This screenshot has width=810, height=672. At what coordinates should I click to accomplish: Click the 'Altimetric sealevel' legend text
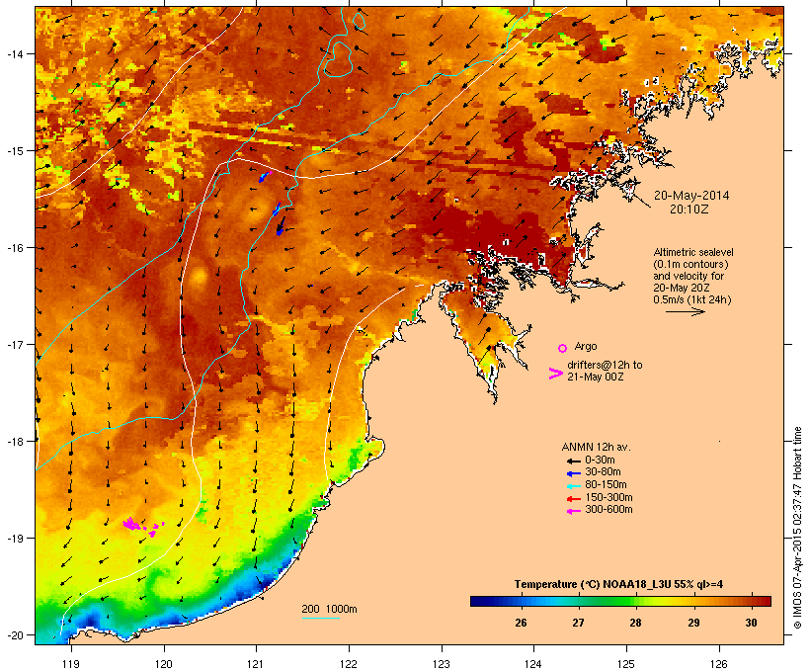pos(693,252)
